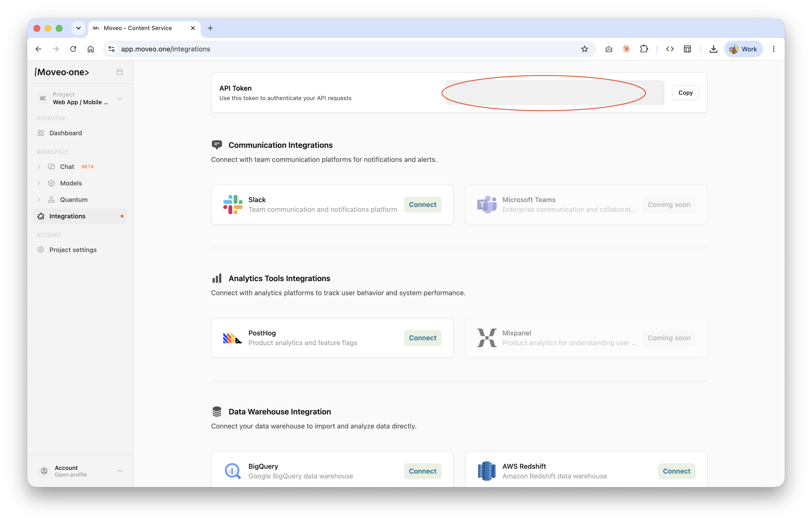Click the Integrations puzzle icon

click(x=41, y=216)
